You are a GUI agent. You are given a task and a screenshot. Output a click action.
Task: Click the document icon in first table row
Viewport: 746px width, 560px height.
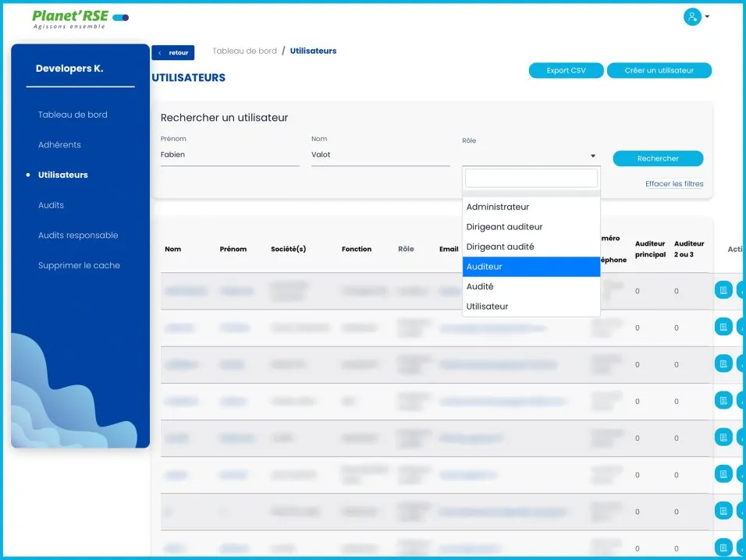point(723,290)
